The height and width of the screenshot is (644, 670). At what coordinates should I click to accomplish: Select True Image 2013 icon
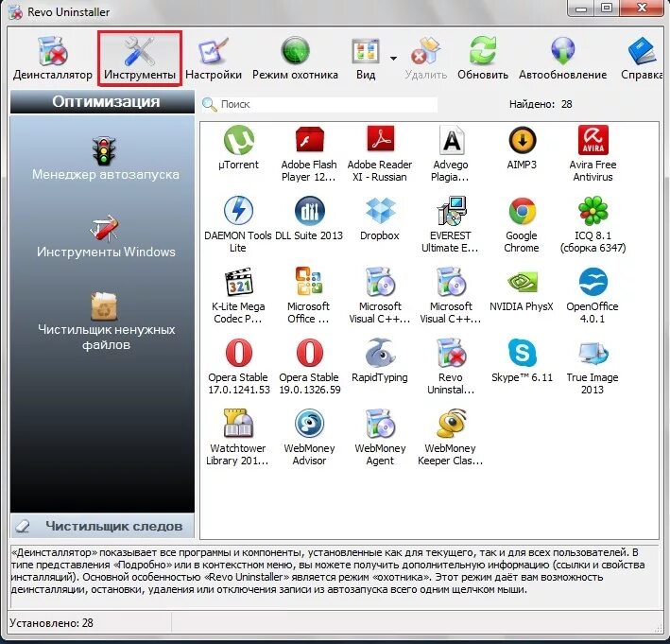coord(593,354)
